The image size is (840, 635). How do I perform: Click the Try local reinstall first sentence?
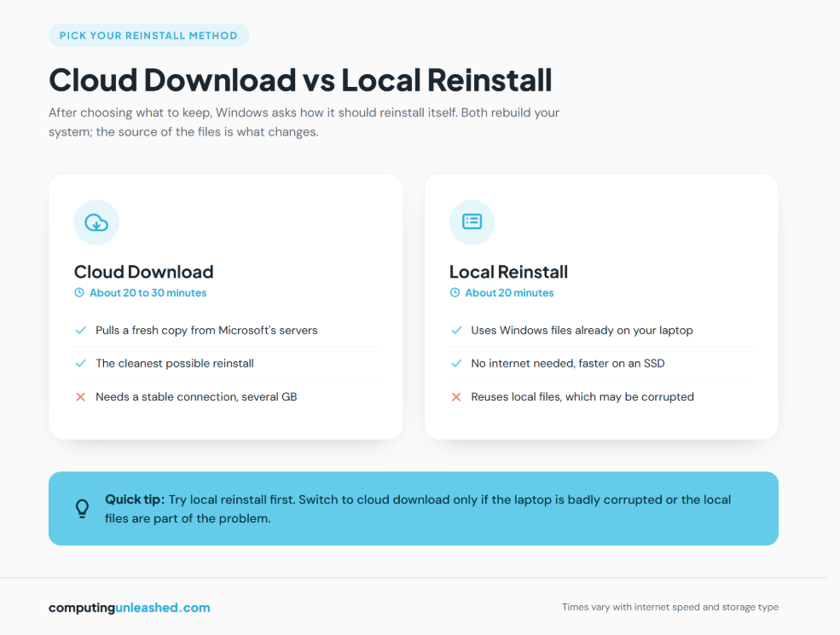pos(231,499)
